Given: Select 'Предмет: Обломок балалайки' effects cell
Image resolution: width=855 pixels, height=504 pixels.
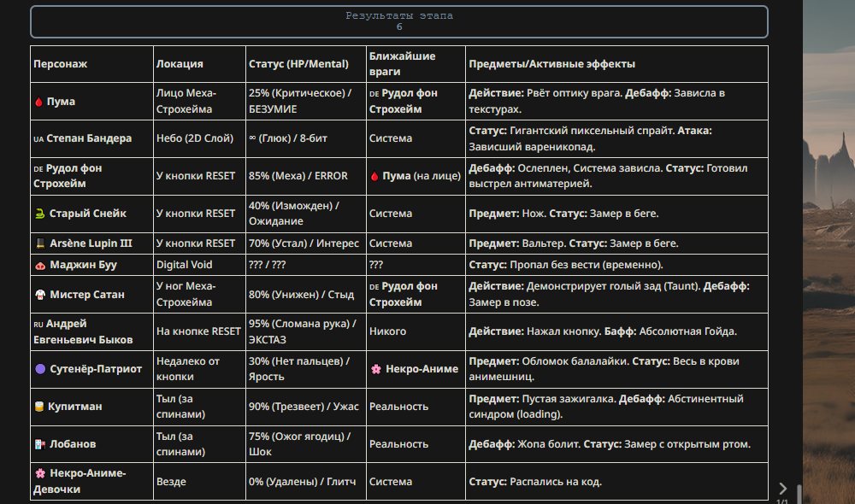Looking at the screenshot, I should (616, 369).
